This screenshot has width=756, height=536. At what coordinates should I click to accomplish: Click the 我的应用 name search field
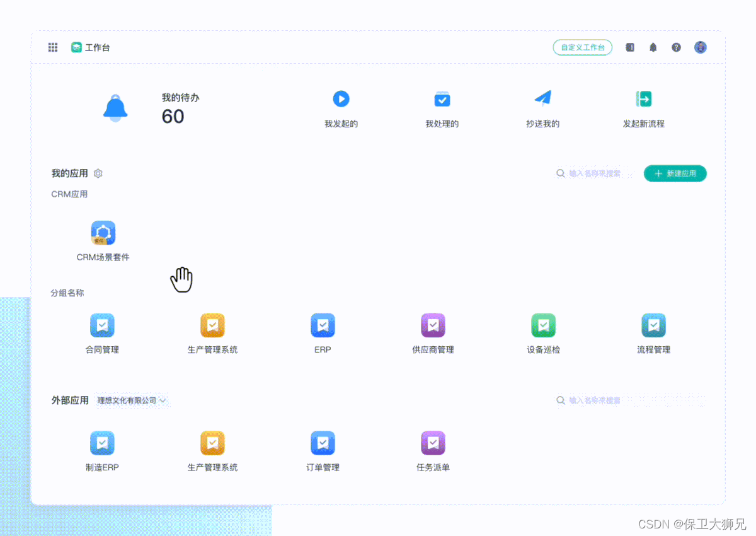click(593, 173)
